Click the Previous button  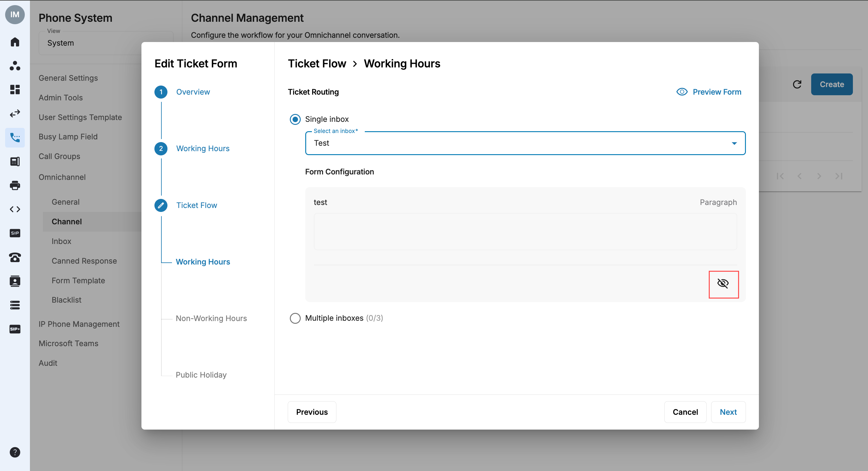(312, 412)
